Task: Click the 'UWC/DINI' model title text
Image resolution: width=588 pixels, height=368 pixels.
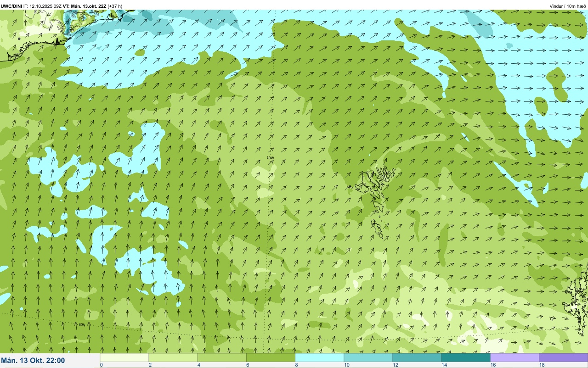Action: point(11,6)
